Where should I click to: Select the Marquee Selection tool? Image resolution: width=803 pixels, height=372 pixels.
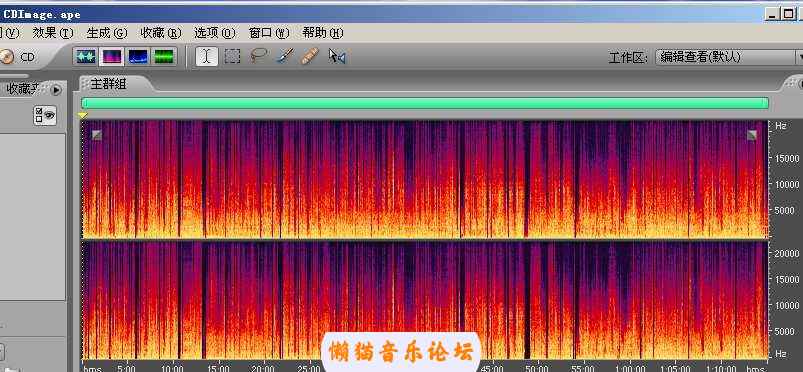click(233, 56)
